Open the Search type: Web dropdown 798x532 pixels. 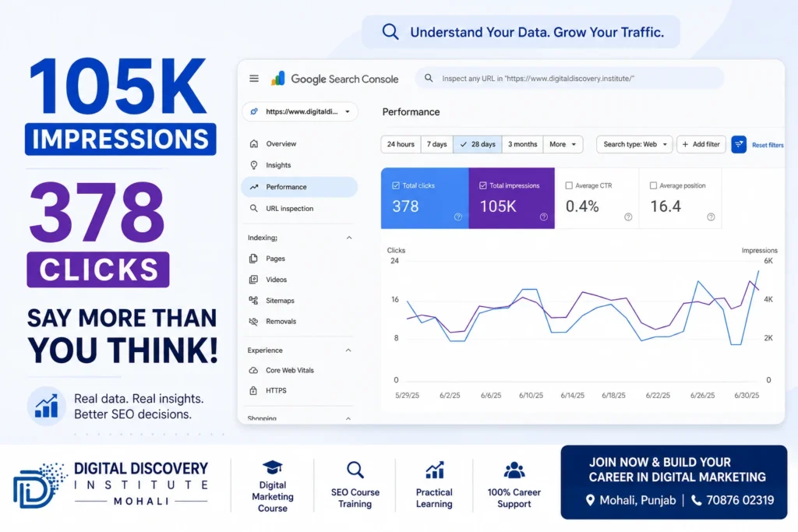click(x=634, y=144)
